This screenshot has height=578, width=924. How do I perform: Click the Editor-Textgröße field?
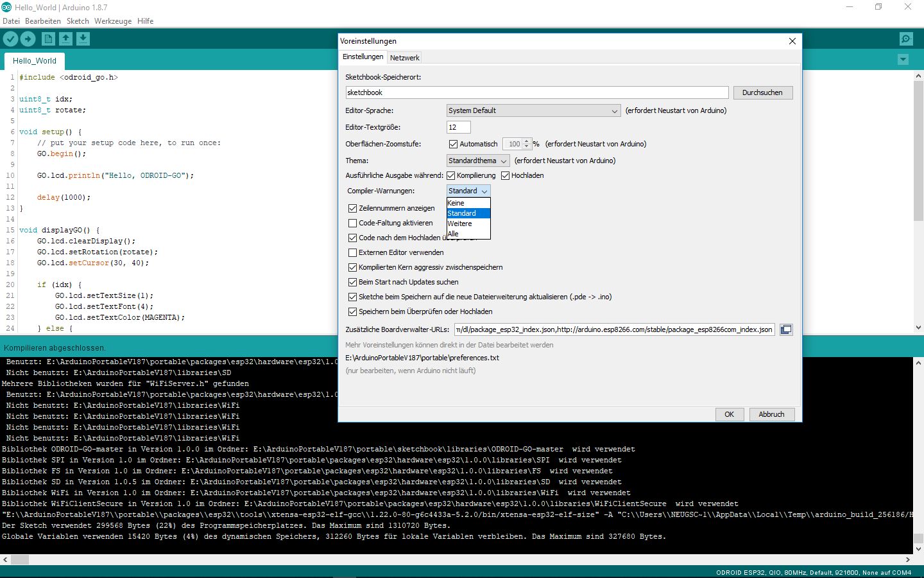point(458,127)
